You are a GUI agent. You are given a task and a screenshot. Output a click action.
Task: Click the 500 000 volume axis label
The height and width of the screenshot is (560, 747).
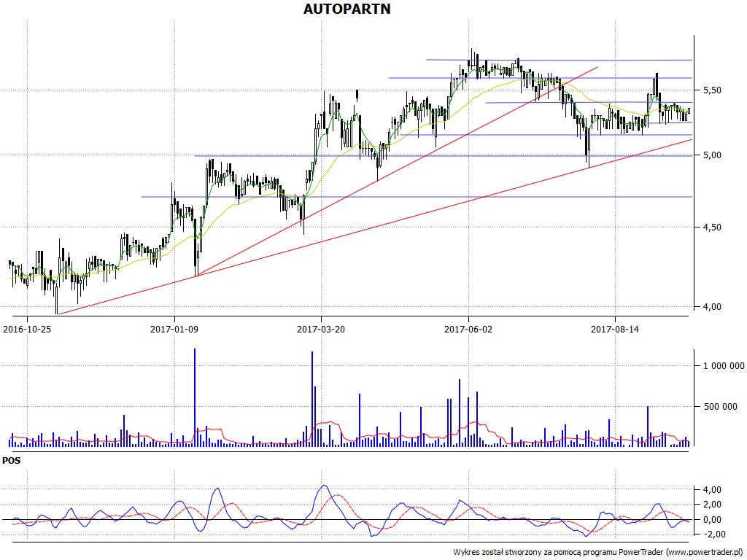720,407
